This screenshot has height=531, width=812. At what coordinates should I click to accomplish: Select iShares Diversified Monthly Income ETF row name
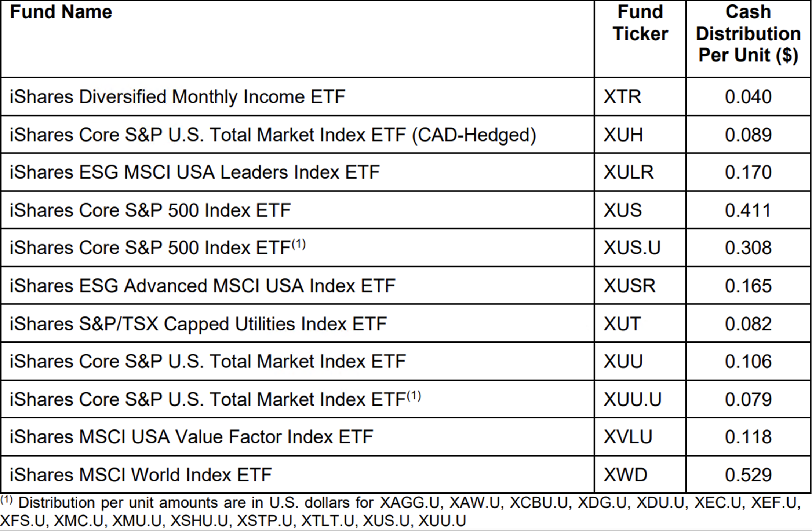click(178, 97)
